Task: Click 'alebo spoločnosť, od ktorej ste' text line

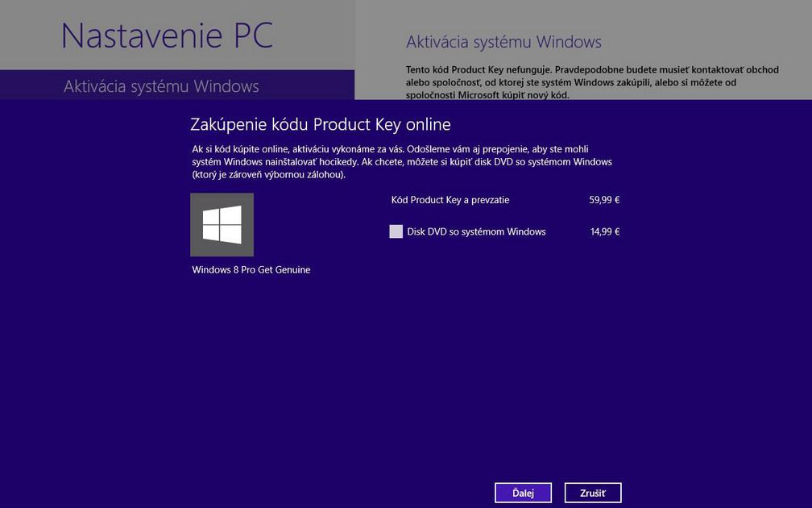Action: coord(483,82)
